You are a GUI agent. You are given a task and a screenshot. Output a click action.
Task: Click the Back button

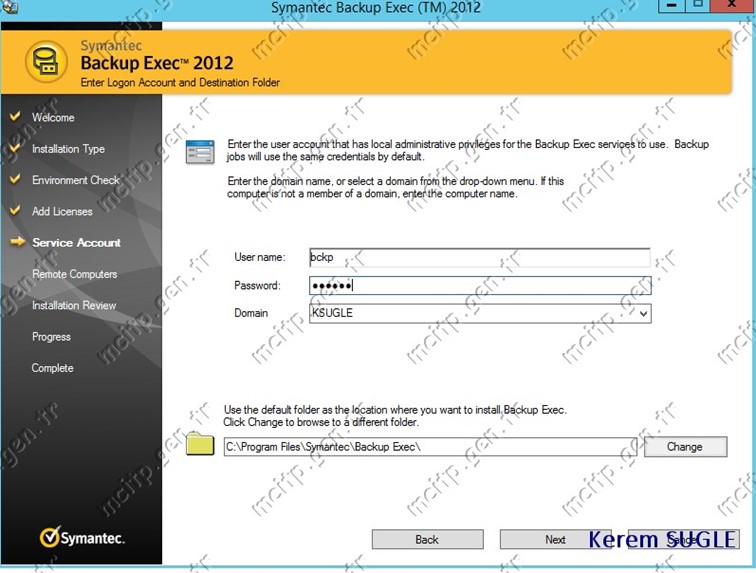click(427, 539)
